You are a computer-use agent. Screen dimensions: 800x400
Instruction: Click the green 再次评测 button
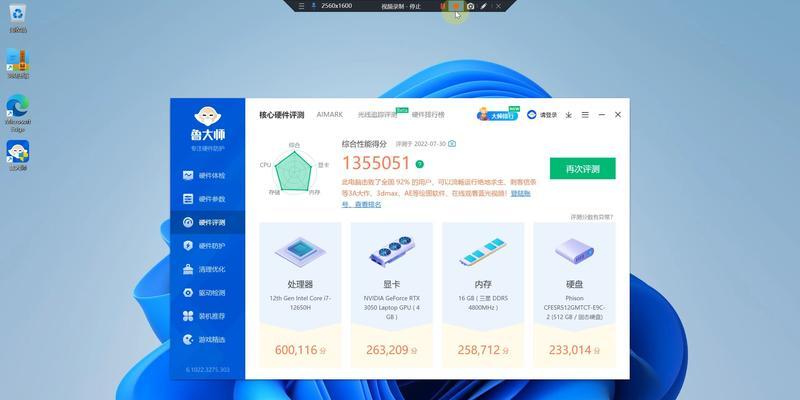coord(583,169)
